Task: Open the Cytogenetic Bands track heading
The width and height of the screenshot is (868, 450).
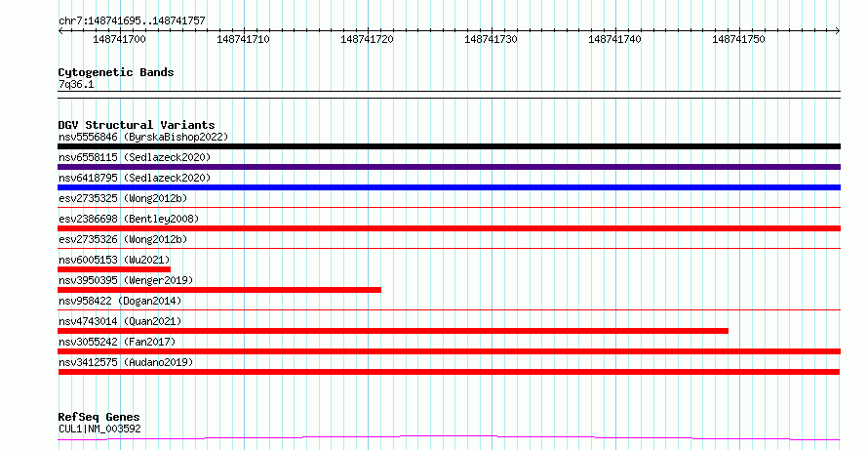Action: click(116, 72)
